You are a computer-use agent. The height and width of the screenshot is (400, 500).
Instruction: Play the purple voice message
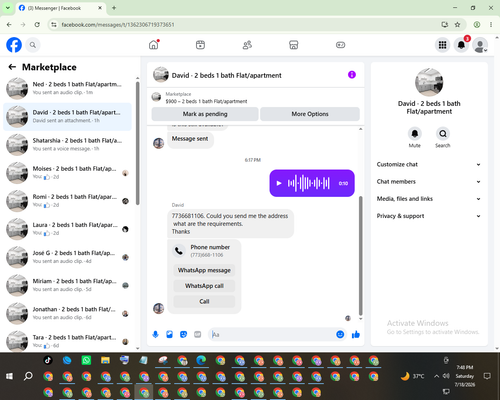tap(279, 183)
